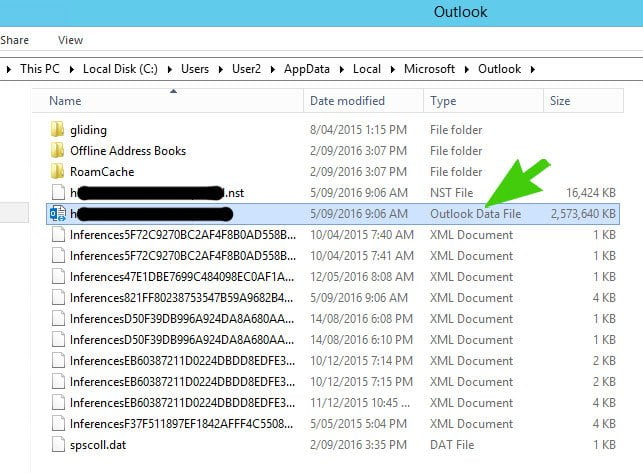This screenshot has height=473, width=643.
Task: Go to User2 breadcrumb
Action: pos(246,69)
